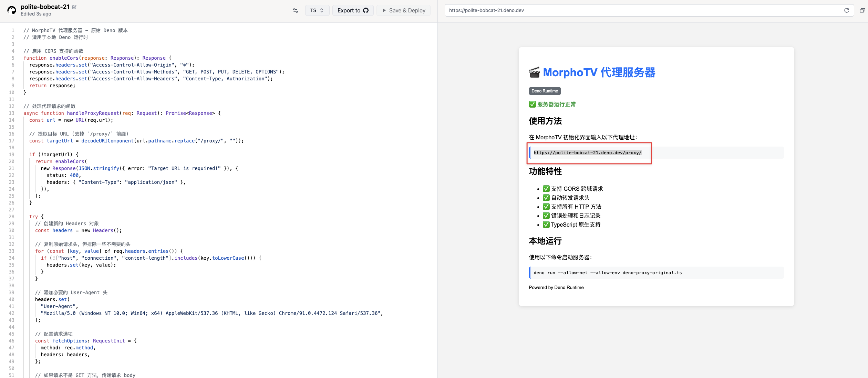Click the checkmark beside 支持 CORS 跨域请求
Viewport: 868px width, 378px height.
(x=546, y=189)
